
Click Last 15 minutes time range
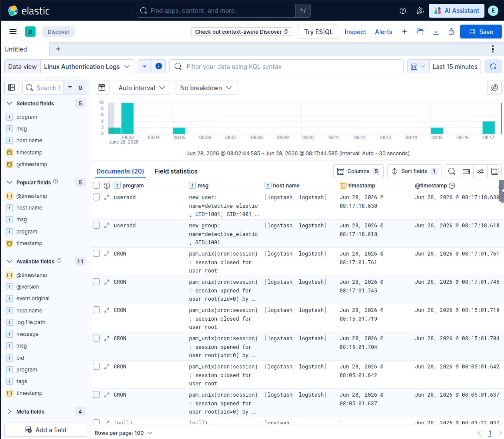455,67
